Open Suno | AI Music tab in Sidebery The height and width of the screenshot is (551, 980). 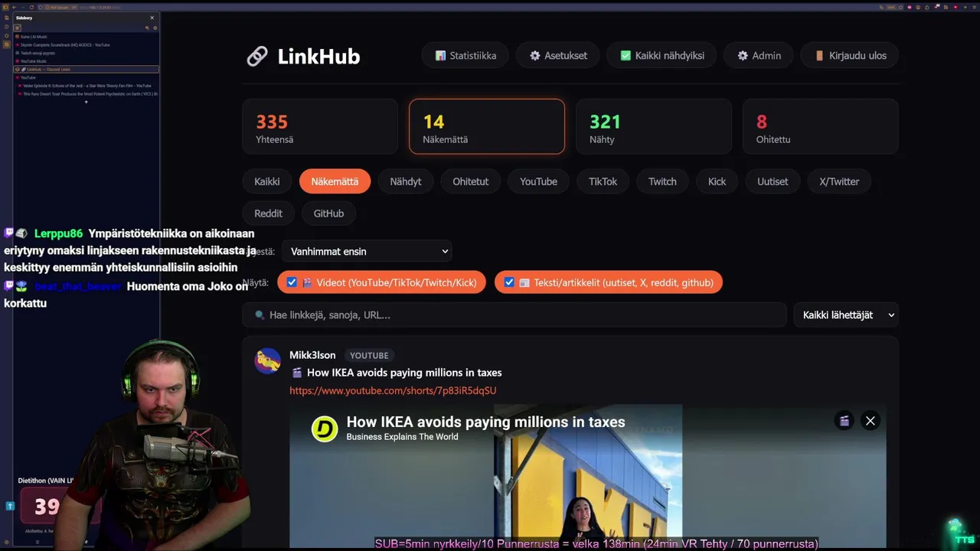(x=86, y=37)
